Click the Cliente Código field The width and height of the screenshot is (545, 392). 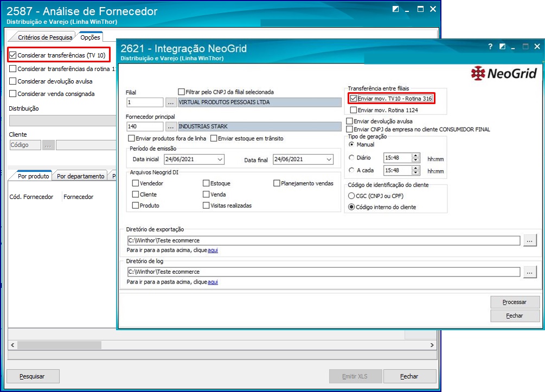click(25, 145)
